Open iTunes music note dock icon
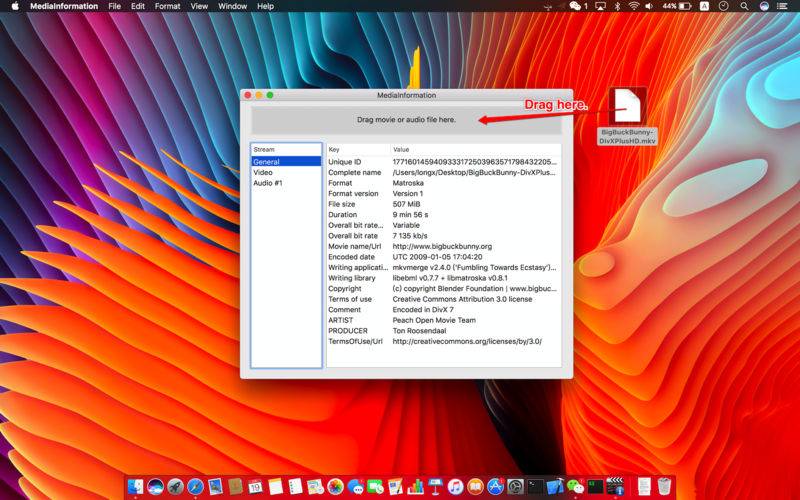800x500 pixels. 455,486
